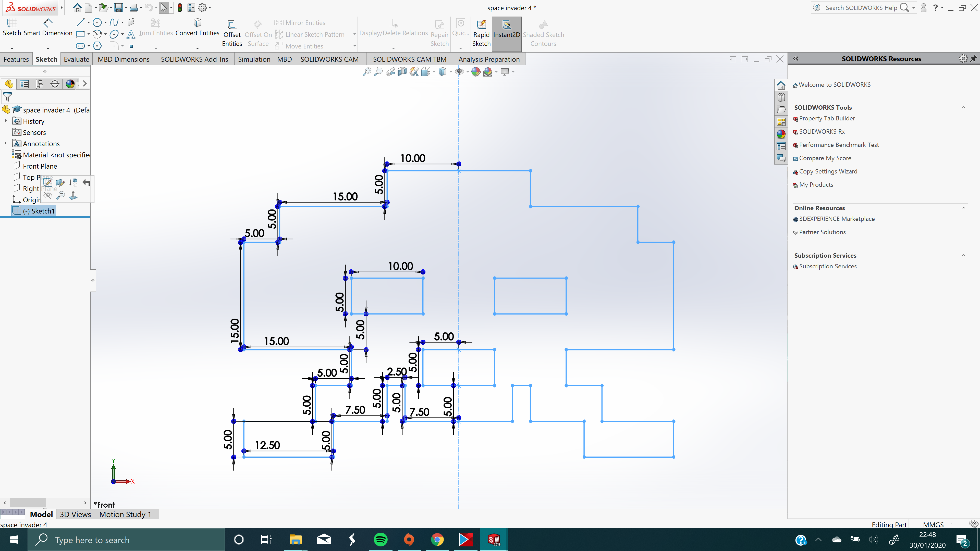
Task: Click the MMGS unit system in status bar
Action: point(933,525)
